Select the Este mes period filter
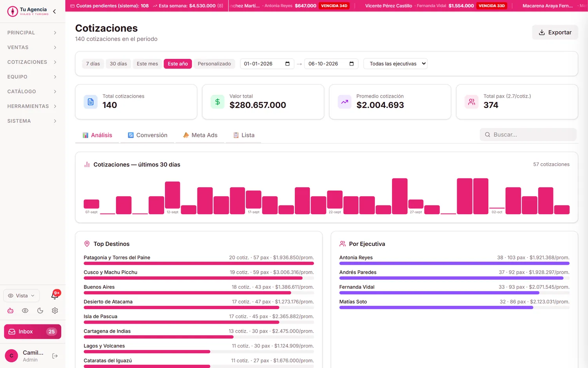The image size is (588, 368). coord(147,64)
